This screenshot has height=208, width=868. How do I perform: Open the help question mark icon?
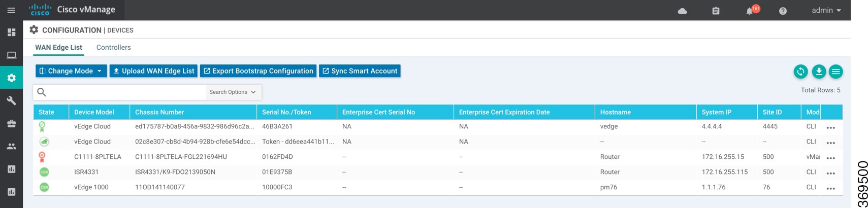tap(783, 11)
